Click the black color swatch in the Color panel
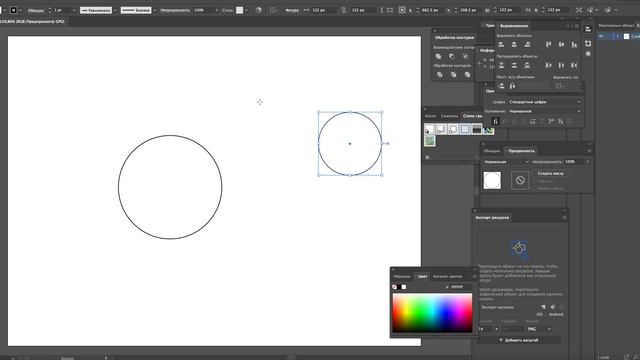Viewport: 640px width, 360px height. [399, 287]
